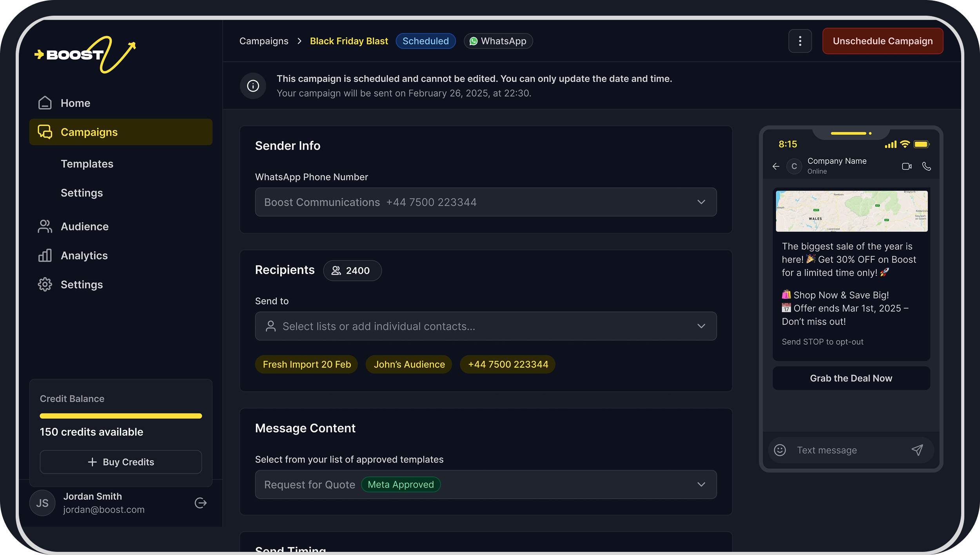Click the Sender Info heading

coord(288,146)
